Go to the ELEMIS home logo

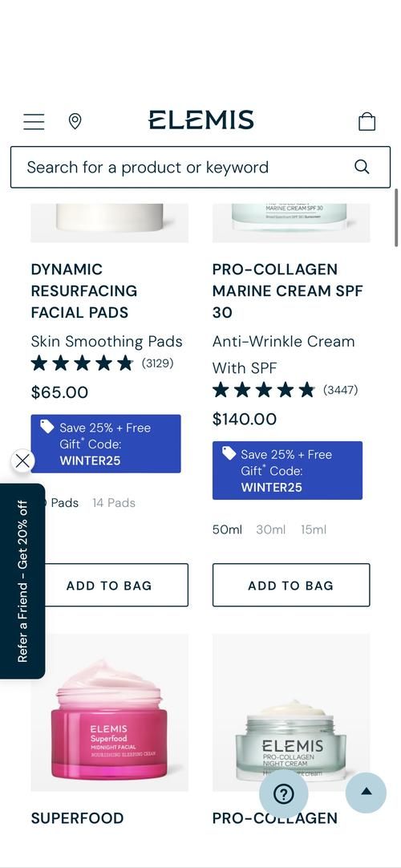click(201, 120)
